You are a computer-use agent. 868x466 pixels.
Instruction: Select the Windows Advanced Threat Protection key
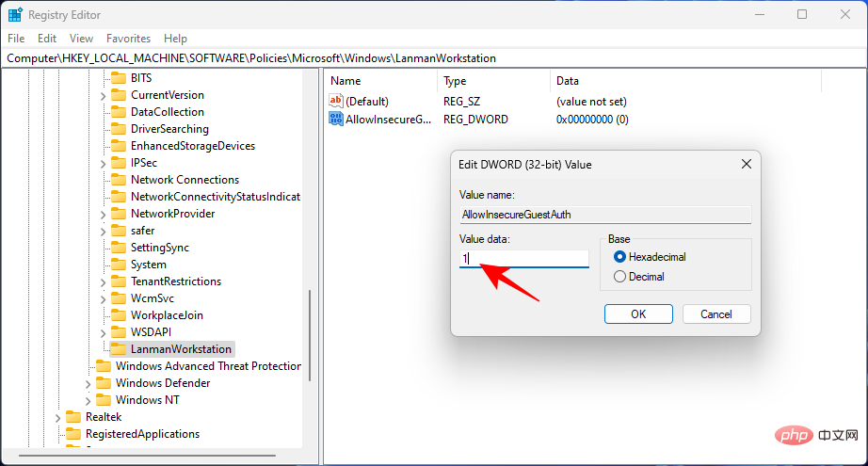208,366
